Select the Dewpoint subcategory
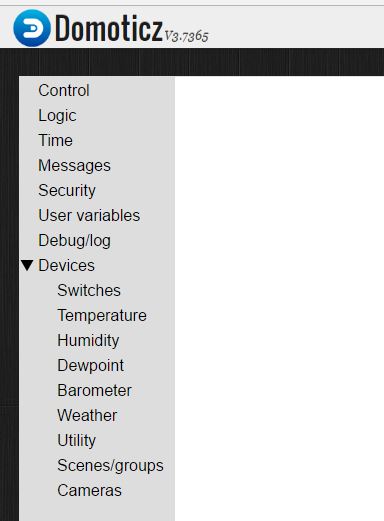This screenshot has height=521, width=384. [91, 366]
